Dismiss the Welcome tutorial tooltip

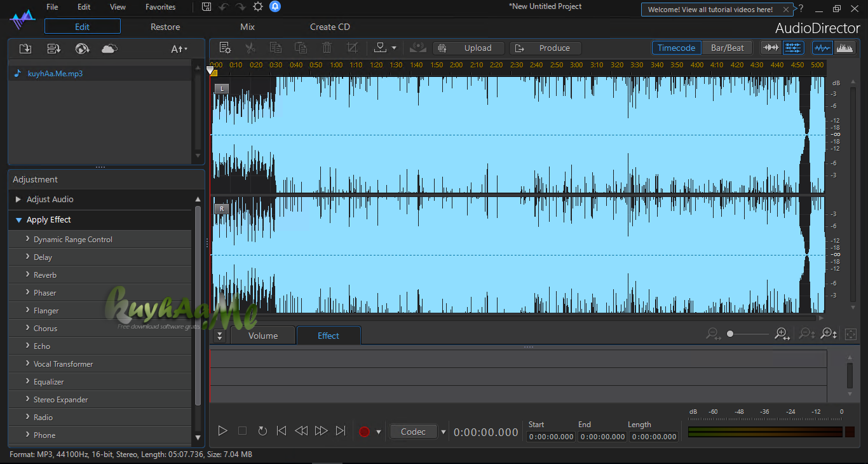pyautogui.click(x=787, y=10)
